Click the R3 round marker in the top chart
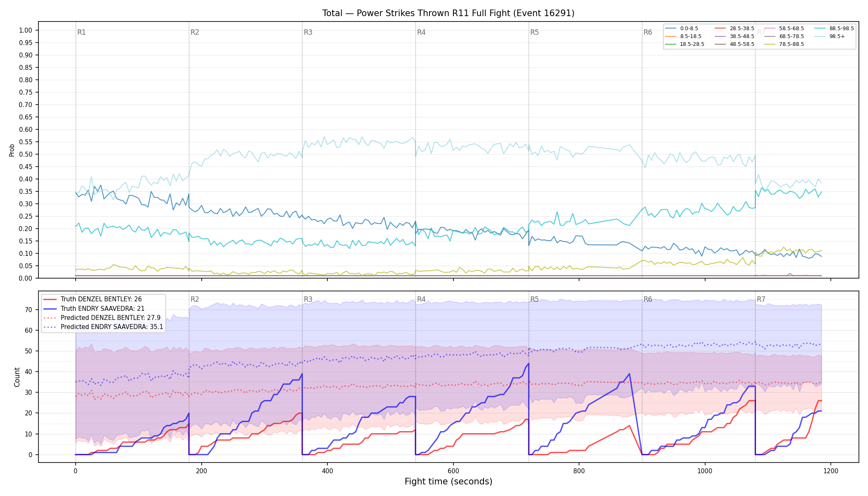 click(308, 32)
